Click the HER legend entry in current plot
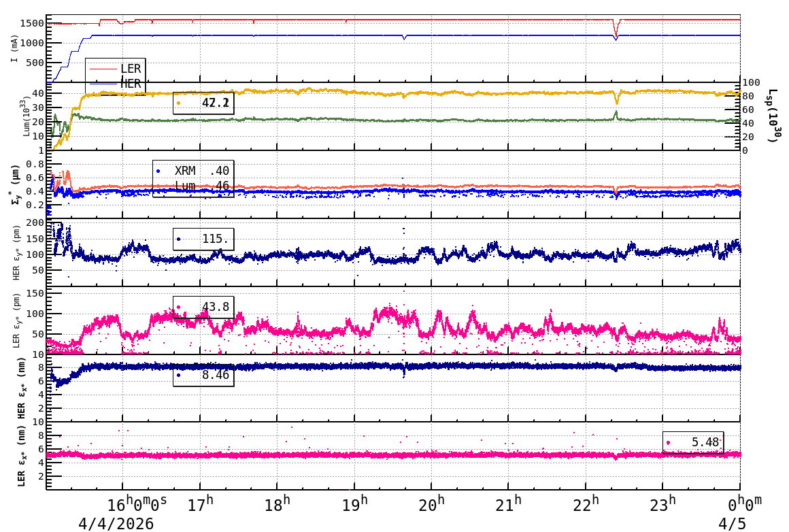 pyautogui.click(x=115, y=84)
